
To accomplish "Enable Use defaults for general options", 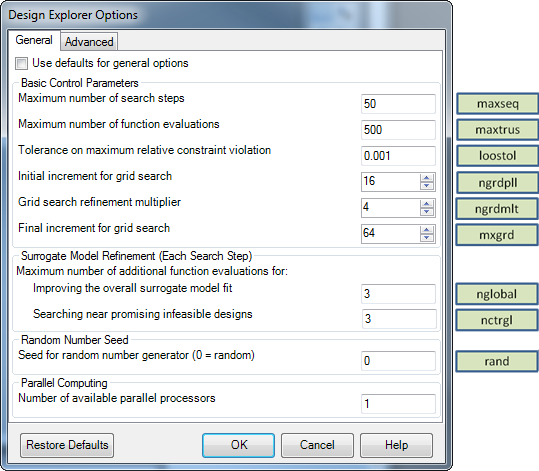I will [21, 64].
